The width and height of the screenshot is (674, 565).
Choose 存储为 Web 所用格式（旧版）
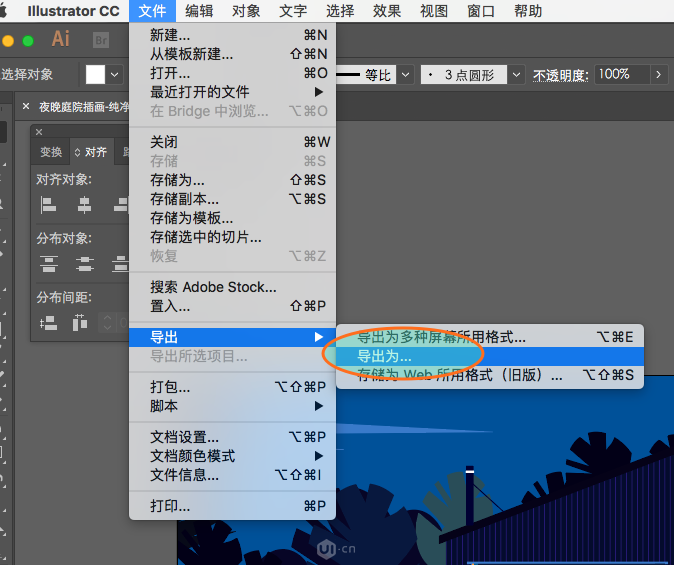coord(490,375)
